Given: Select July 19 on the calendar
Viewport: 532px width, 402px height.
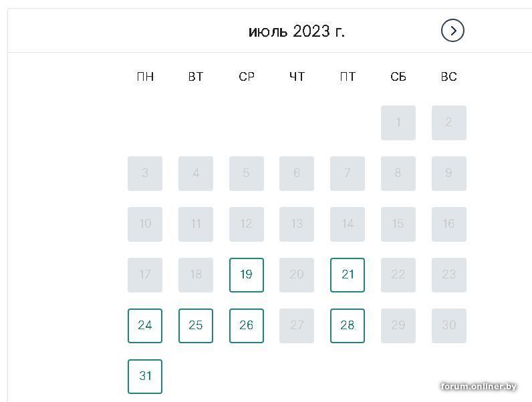Looking at the screenshot, I should 247,275.
